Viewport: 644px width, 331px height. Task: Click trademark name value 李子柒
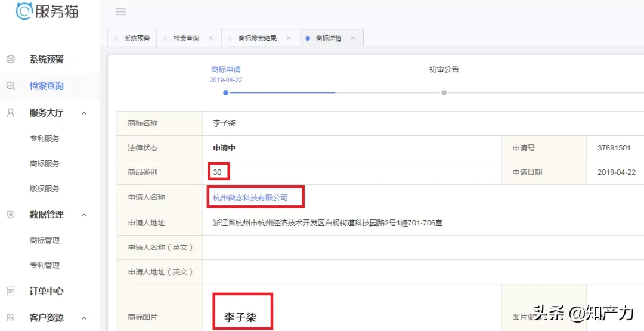click(224, 123)
